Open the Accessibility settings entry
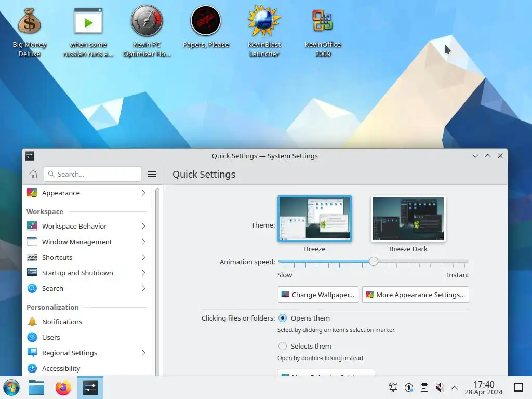This screenshot has width=532, height=399. (87, 368)
